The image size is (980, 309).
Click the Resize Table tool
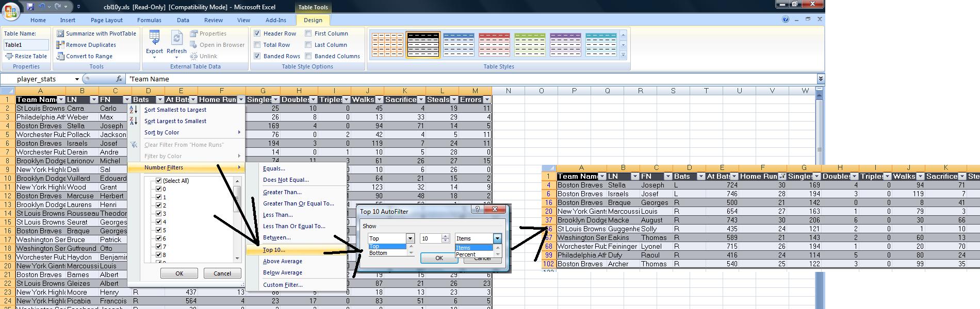pos(26,56)
